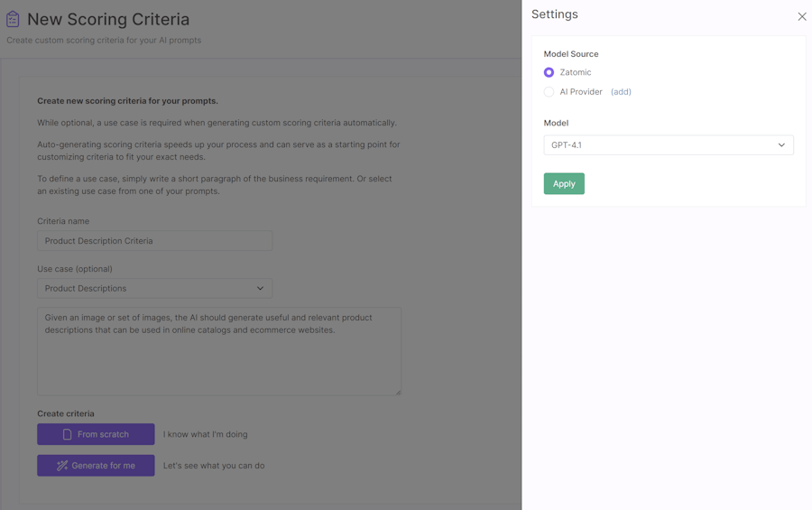Click the green Apply button
The height and width of the screenshot is (510, 812).
[x=564, y=183]
